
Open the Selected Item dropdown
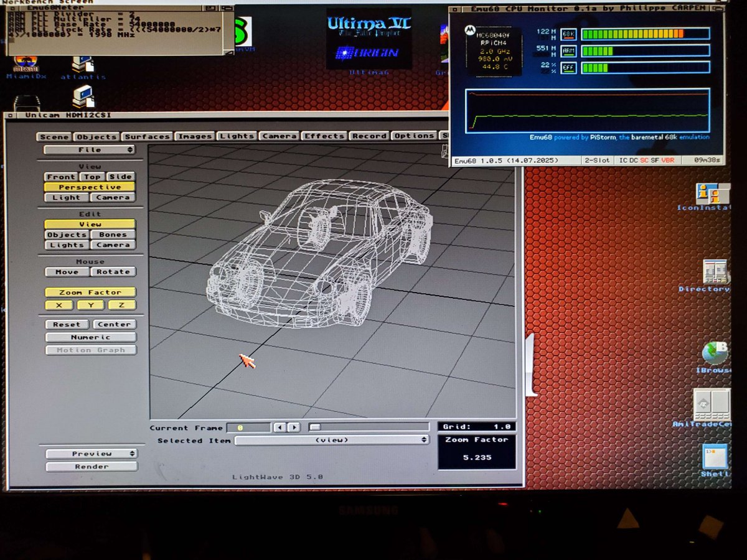(332, 440)
